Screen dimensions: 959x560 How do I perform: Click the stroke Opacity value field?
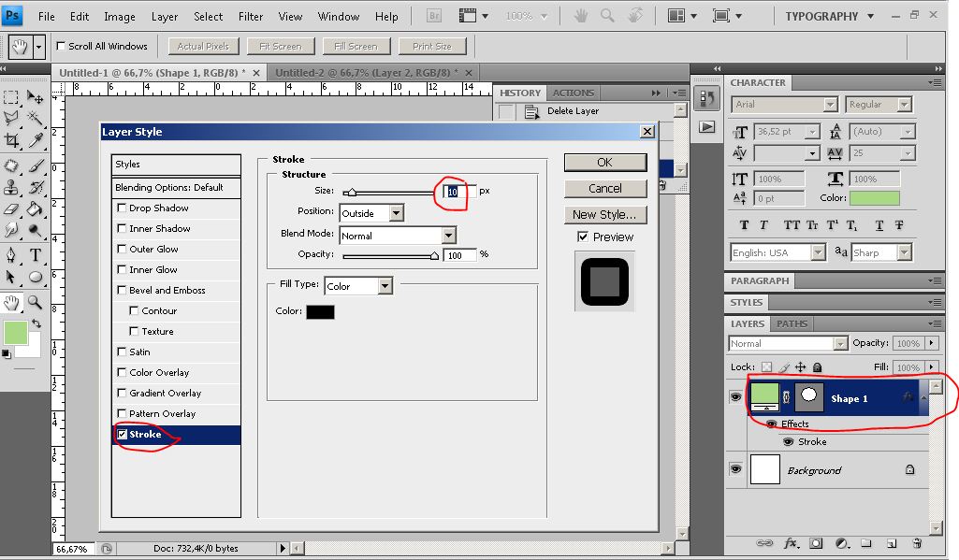(460, 255)
